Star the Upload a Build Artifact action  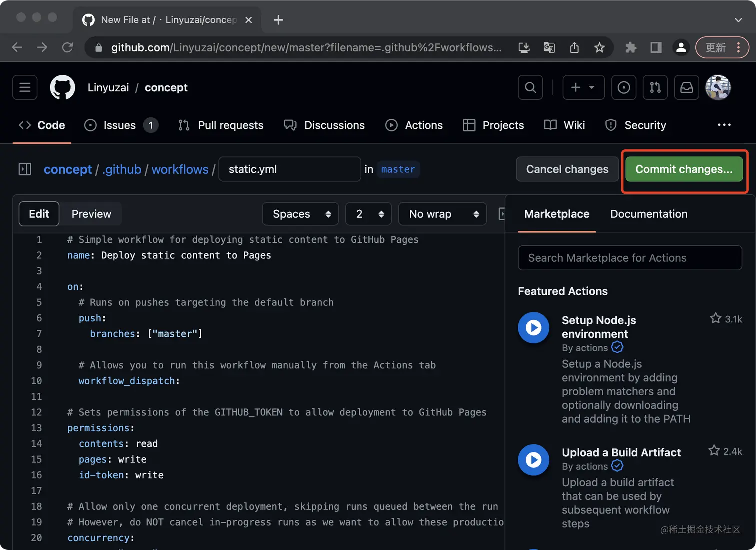point(714,451)
